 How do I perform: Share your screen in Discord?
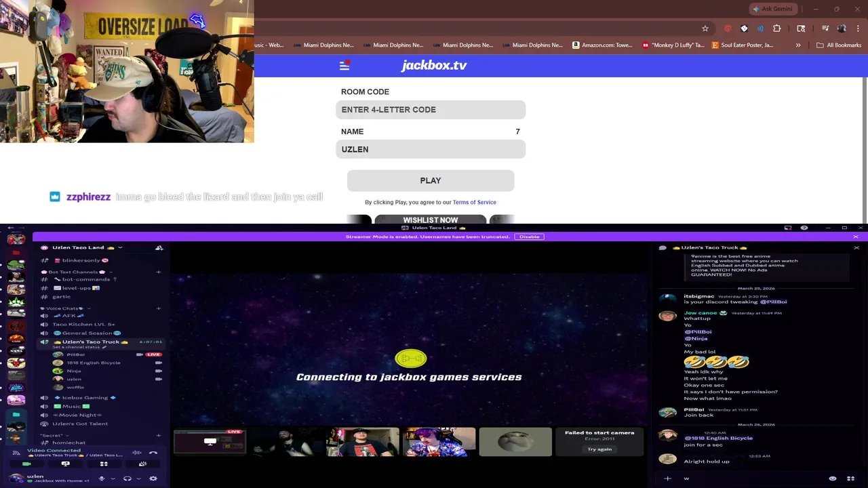pyautogui.click(x=65, y=464)
